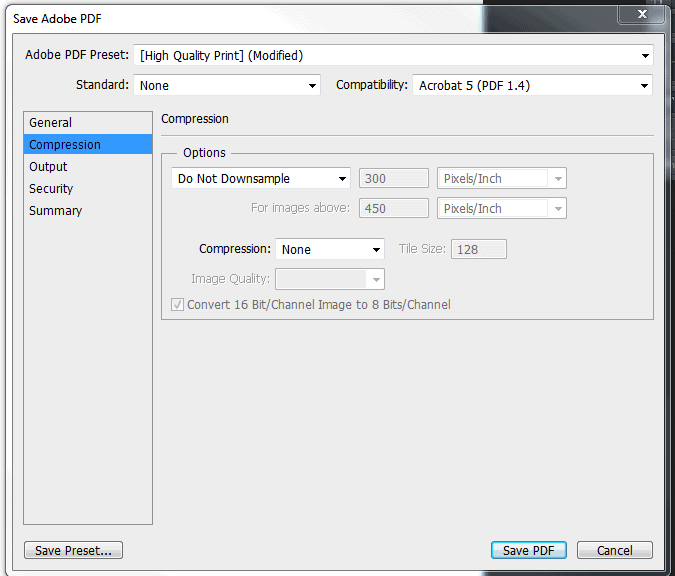675x576 pixels.
Task: Open the Image Quality dropdown
Action: click(330, 279)
